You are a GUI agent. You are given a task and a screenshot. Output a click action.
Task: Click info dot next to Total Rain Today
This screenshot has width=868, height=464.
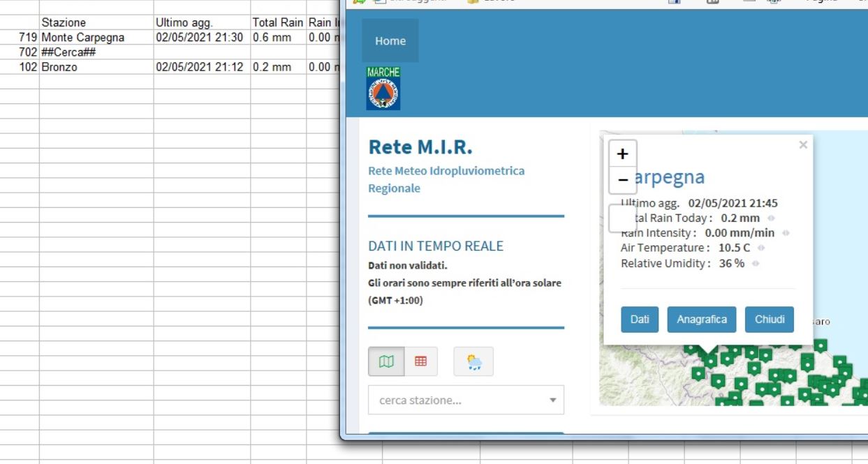tap(771, 218)
